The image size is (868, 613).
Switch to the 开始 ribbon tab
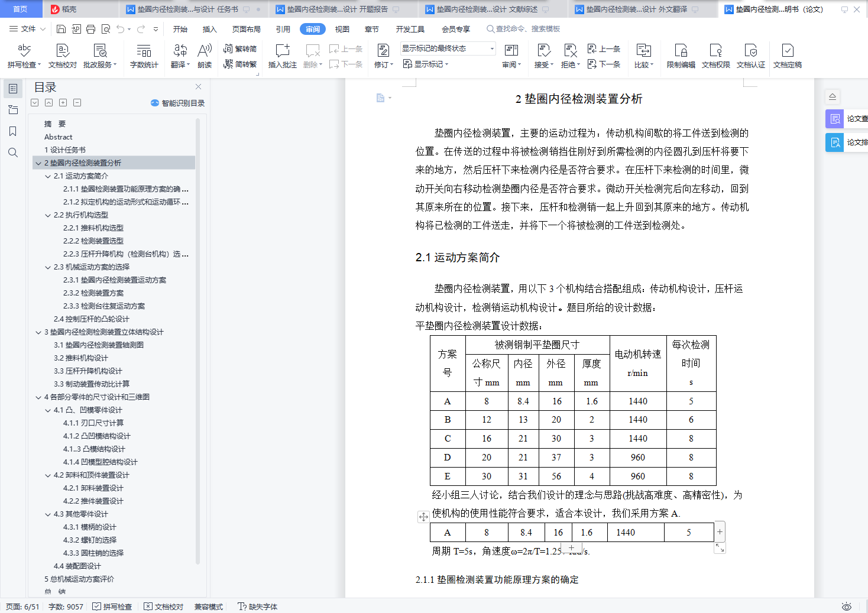pos(180,29)
